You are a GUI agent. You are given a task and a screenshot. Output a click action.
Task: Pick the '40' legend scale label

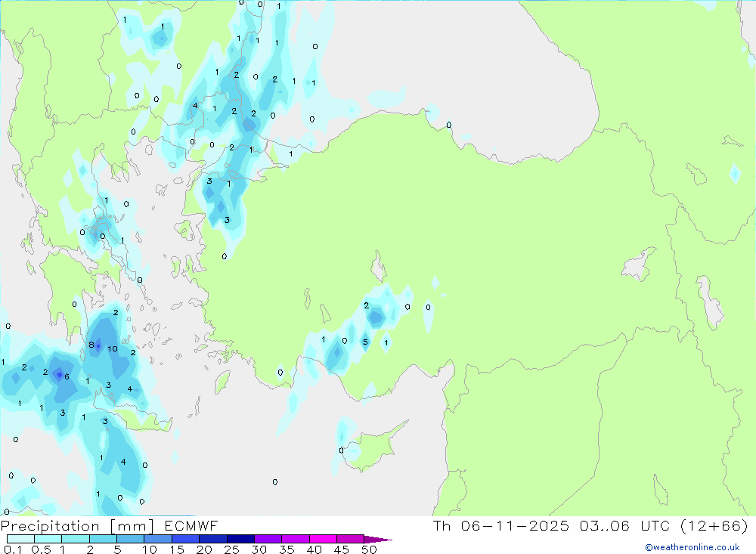pyautogui.click(x=314, y=549)
